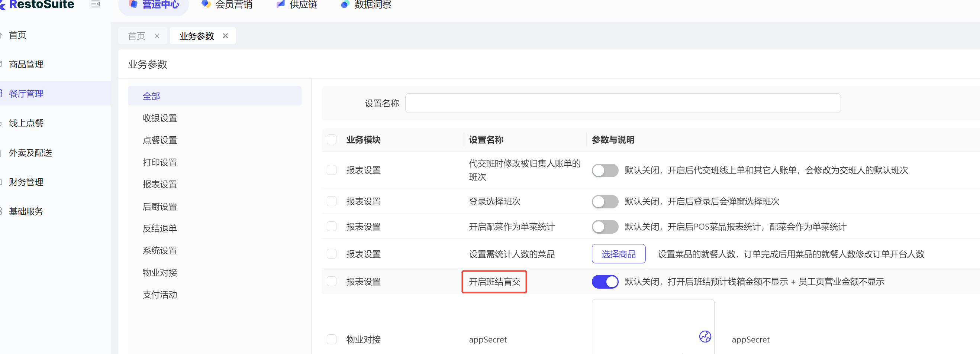980x354 pixels.
Task: Click the 数据洞察 module icon
Action: [345, 4]
